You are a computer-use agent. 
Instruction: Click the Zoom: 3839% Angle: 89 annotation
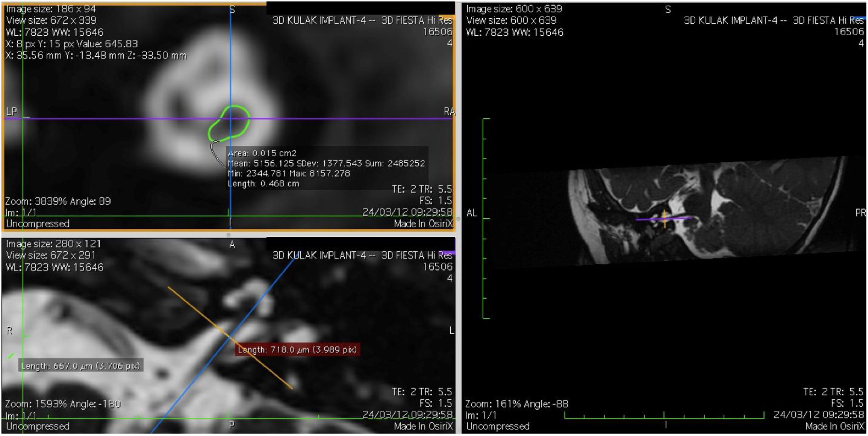(58, 201)
